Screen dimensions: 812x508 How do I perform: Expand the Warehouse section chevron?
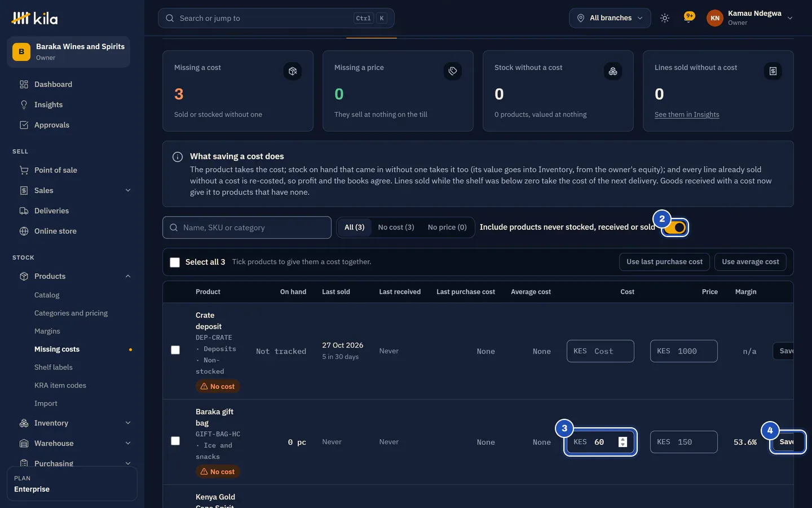[x=128, y=443]
